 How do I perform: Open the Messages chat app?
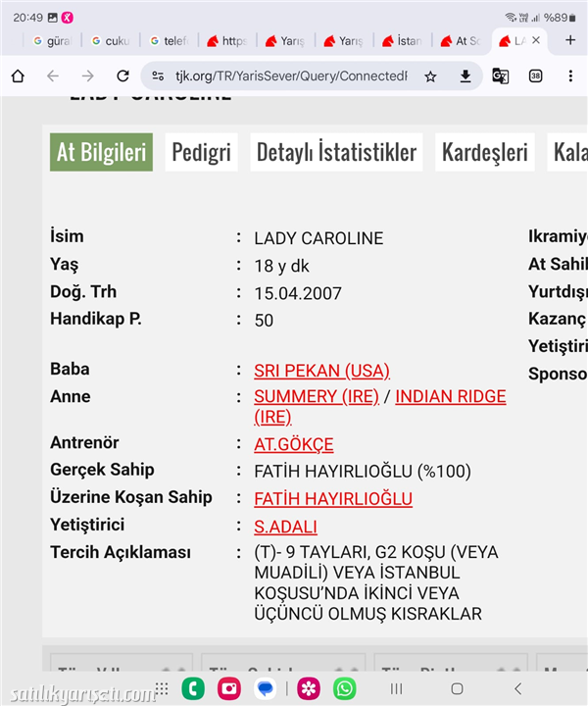click(x=265, y=688)
